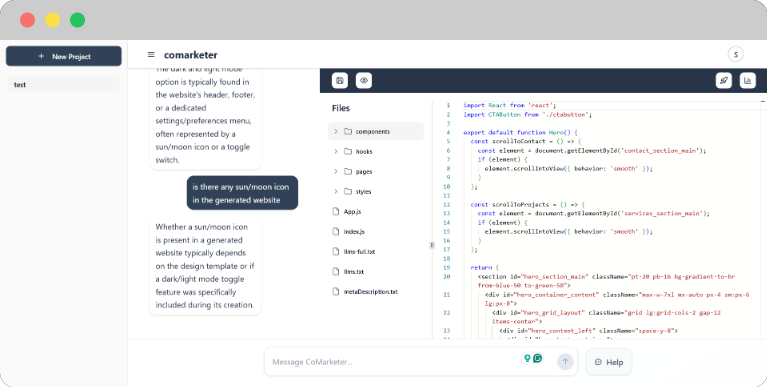Select the components folder row
The height and width of the screenshot is (387, 767).
coord(376,132)
